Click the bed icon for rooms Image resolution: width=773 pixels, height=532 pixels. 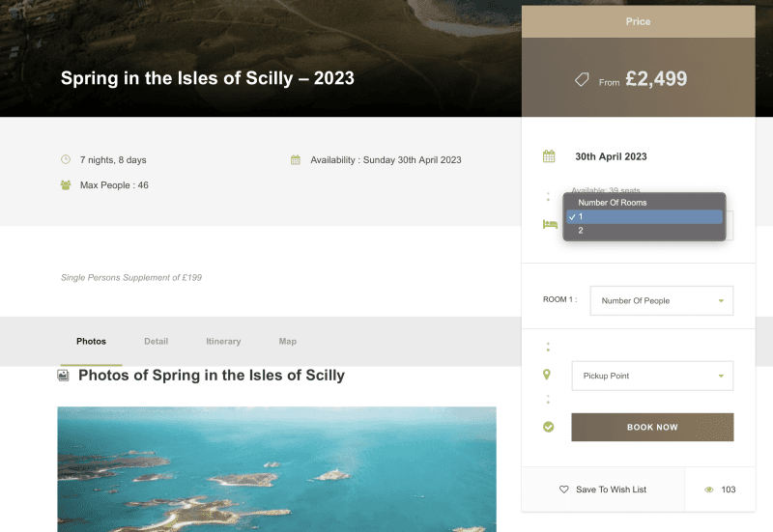coord(550,224)
